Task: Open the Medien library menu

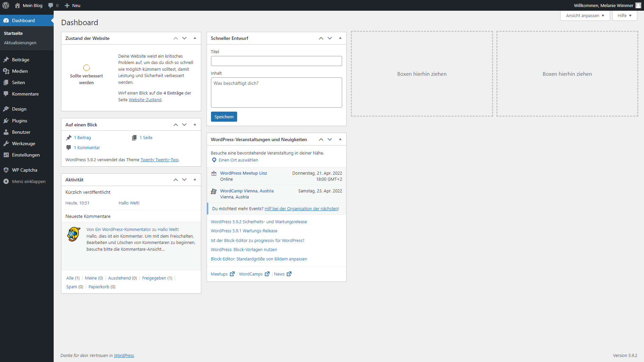Action: (x=27, y=71)
